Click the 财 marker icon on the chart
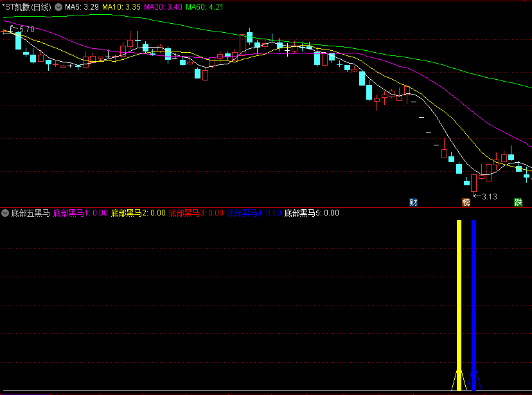 [x=413, y=203]
